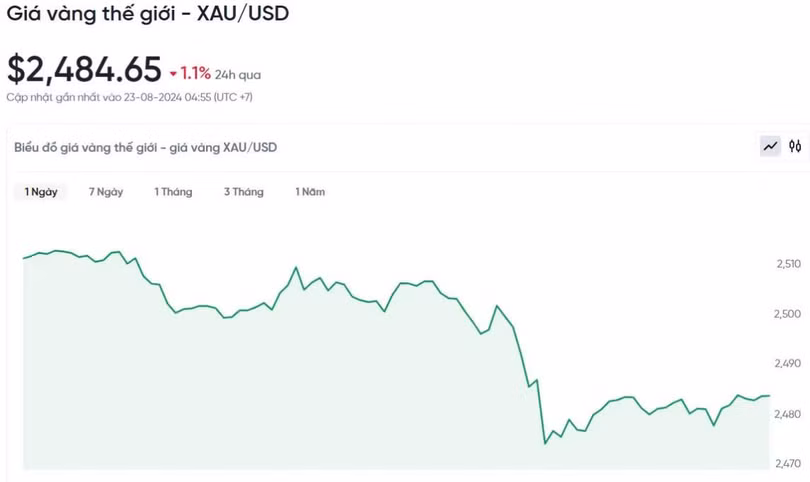Click the chart title Biểu đồ giá vàng
Image resolution: width=810 pixels, height=482 pixels.
146,147
